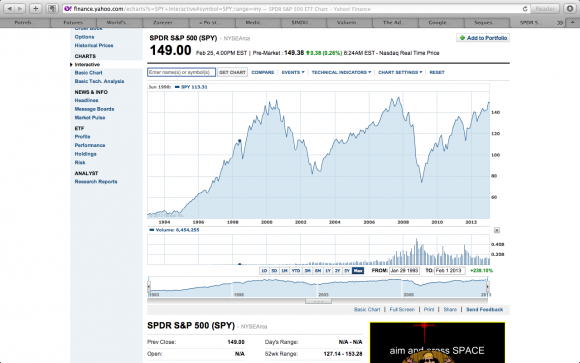
Task: Click the plus add-bookmark toolbar button
Action: 36,9
